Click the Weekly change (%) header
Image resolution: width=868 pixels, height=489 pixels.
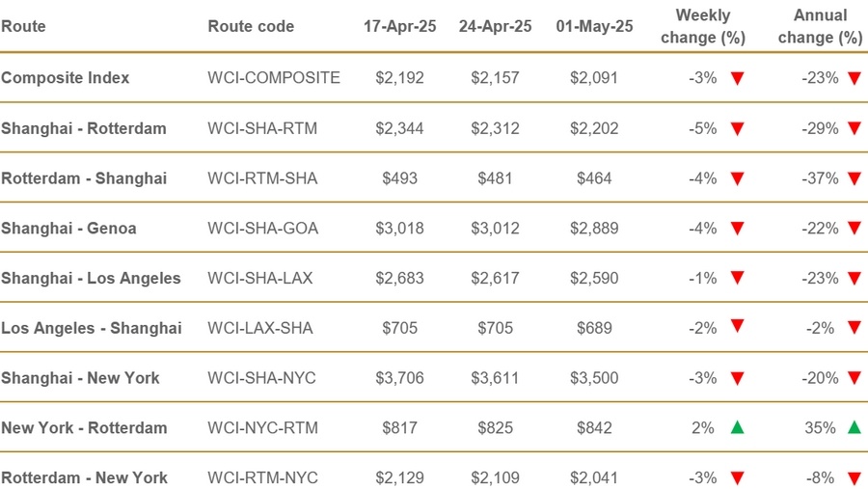703,27
